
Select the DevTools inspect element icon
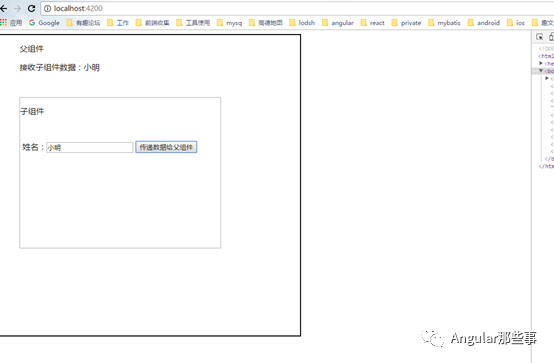(540, 37)
